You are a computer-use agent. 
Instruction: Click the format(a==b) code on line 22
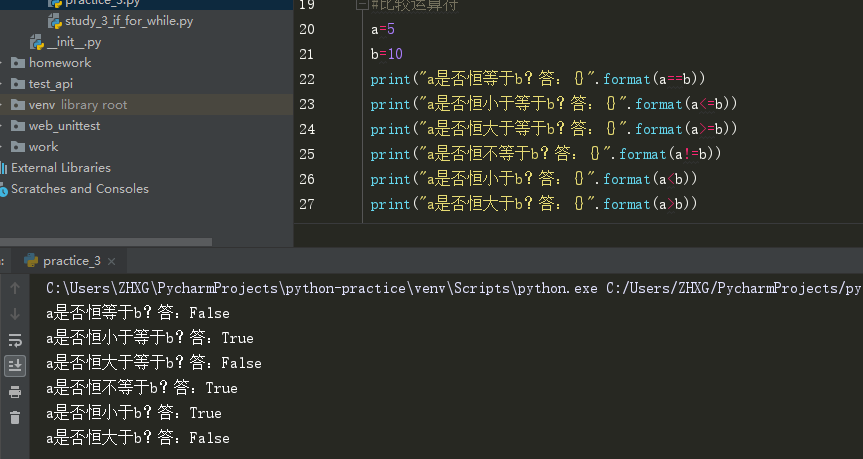[x=654, y=79]
